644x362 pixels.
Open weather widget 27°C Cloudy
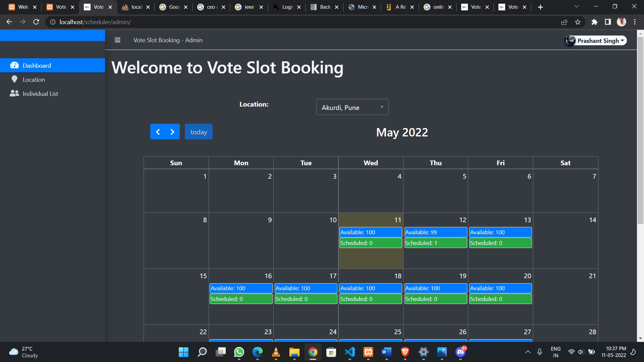(23, 352)
